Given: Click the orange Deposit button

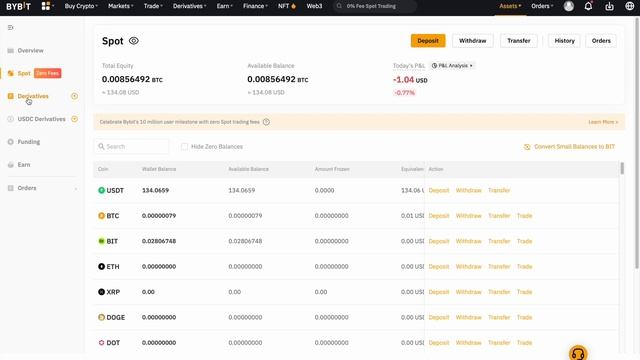Looking at the screenshot, I should click(x=428, y=41).
